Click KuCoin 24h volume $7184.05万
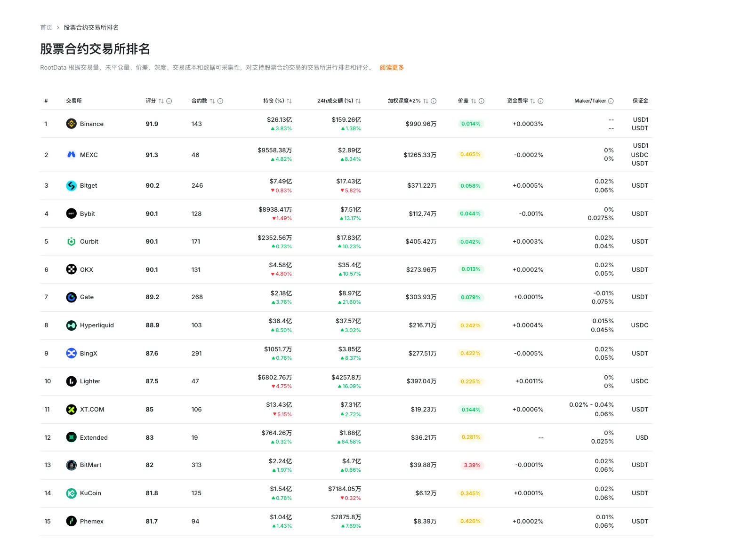The width and height of the screenshot is (756, 539). point(345,489)
